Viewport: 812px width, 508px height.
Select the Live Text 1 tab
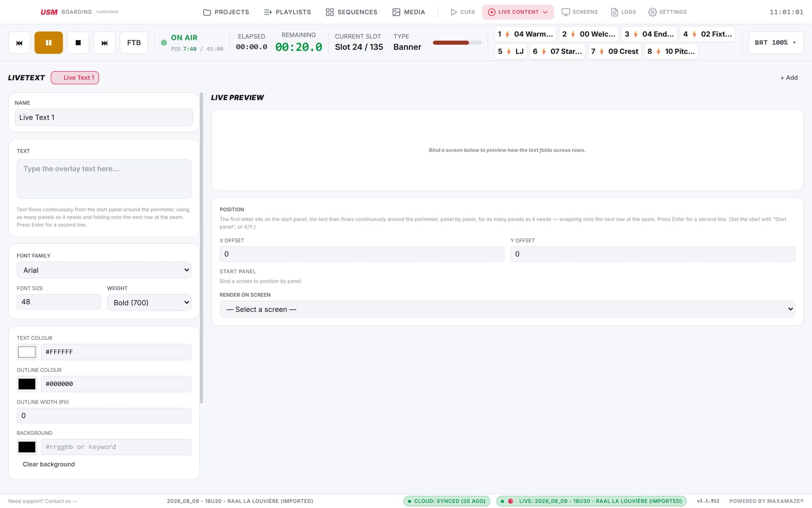pos(75,78)
